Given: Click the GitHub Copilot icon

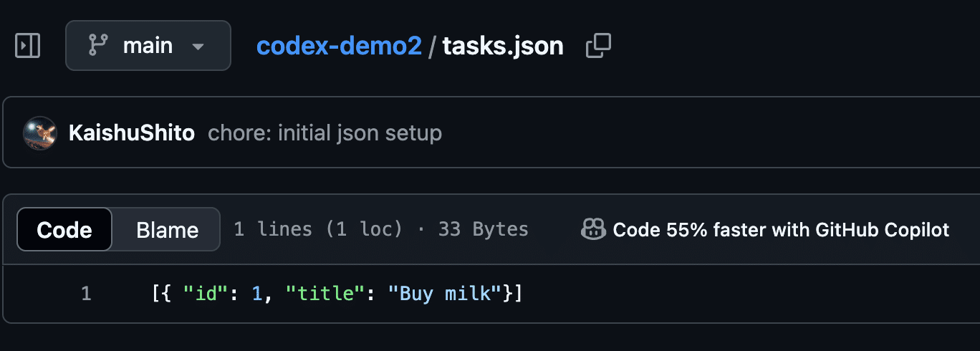Looking at the screenshot, I should pos(593,229).
